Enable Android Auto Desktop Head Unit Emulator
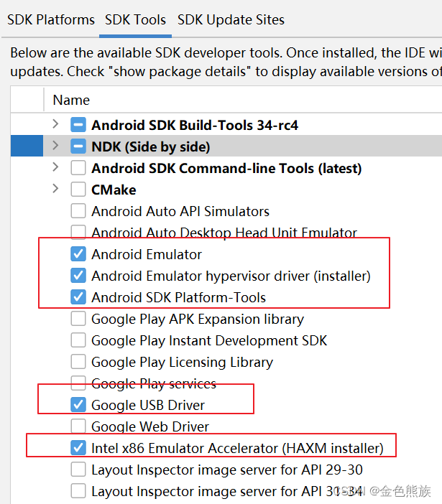 coord(78,233)
